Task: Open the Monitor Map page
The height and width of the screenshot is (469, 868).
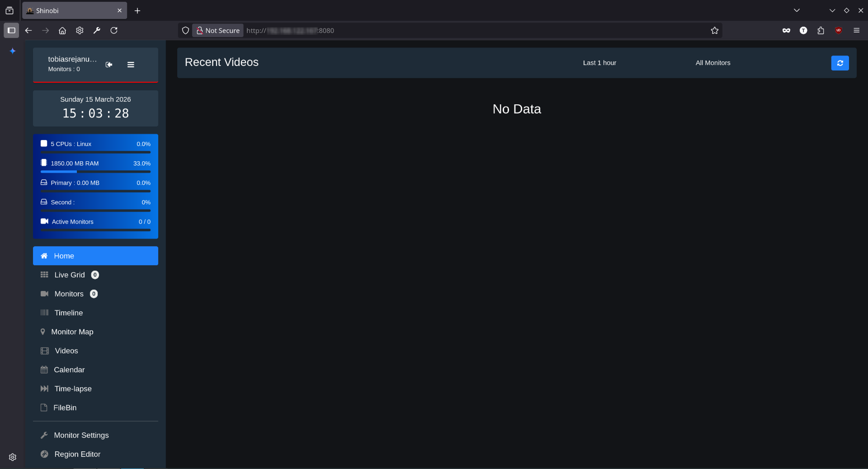Action: pos(72,332)
